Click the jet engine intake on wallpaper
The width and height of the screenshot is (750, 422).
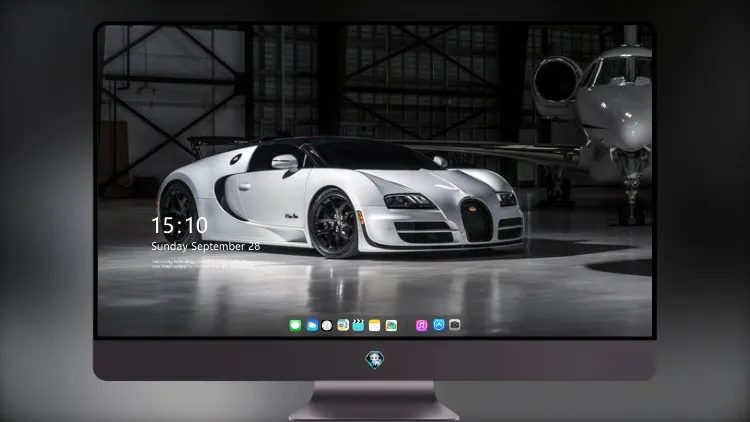coord(555,81)
